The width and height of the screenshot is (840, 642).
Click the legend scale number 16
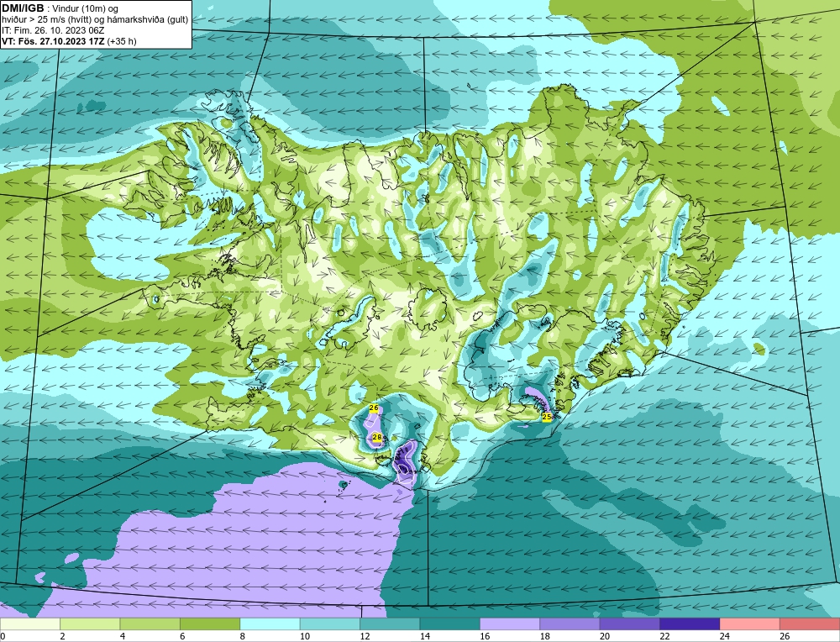485,637
